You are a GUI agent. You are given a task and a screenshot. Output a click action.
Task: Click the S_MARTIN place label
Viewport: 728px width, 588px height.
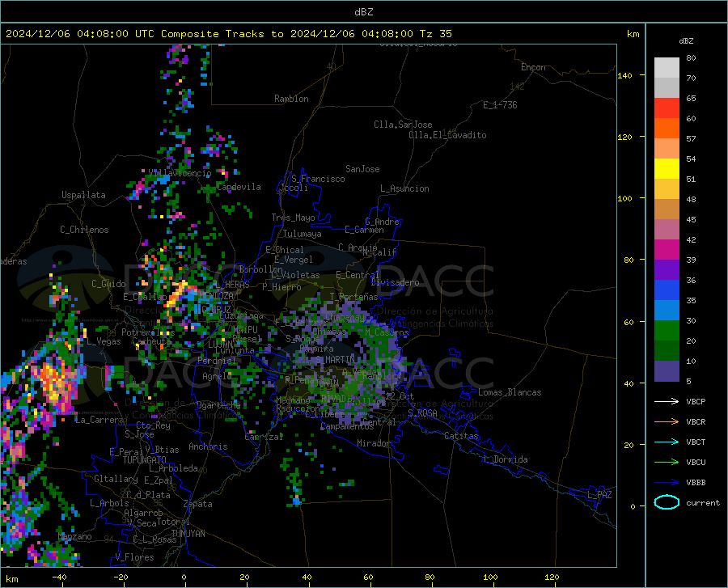click(335, 360)
